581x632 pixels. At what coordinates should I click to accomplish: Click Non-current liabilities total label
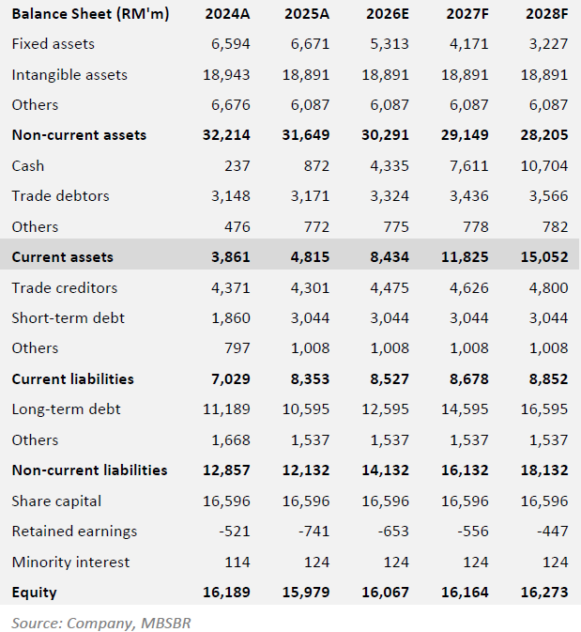90,470
